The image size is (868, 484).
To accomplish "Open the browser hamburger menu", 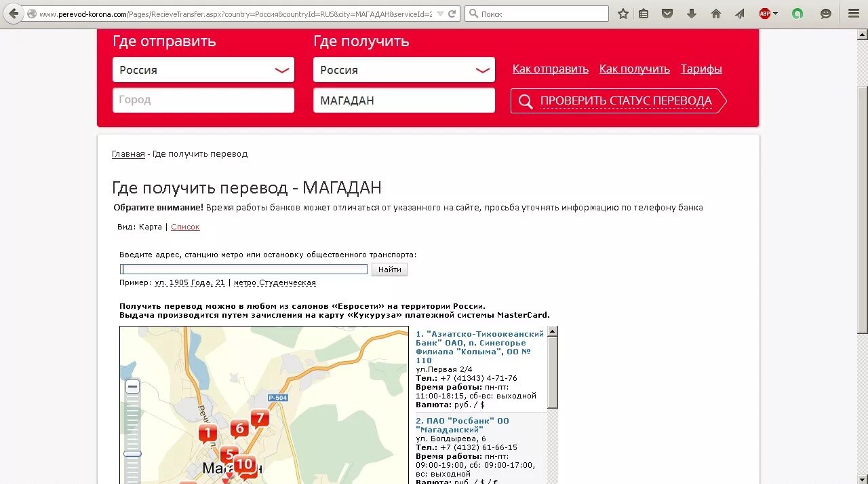I will [x=854, y=14].
